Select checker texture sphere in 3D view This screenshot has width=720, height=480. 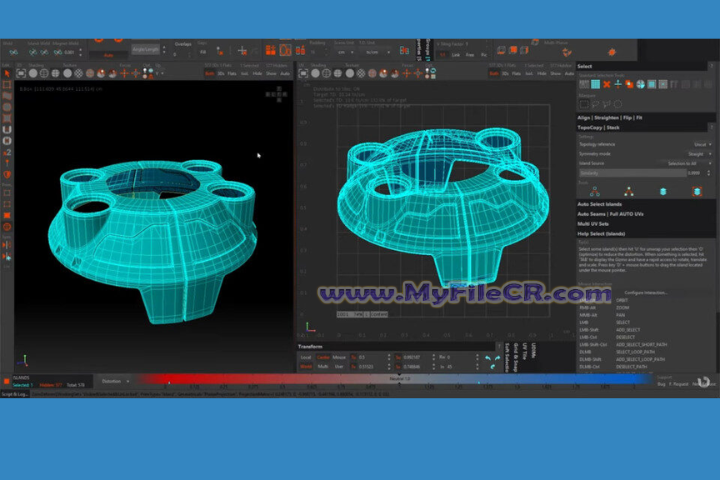tap(79, 73)
